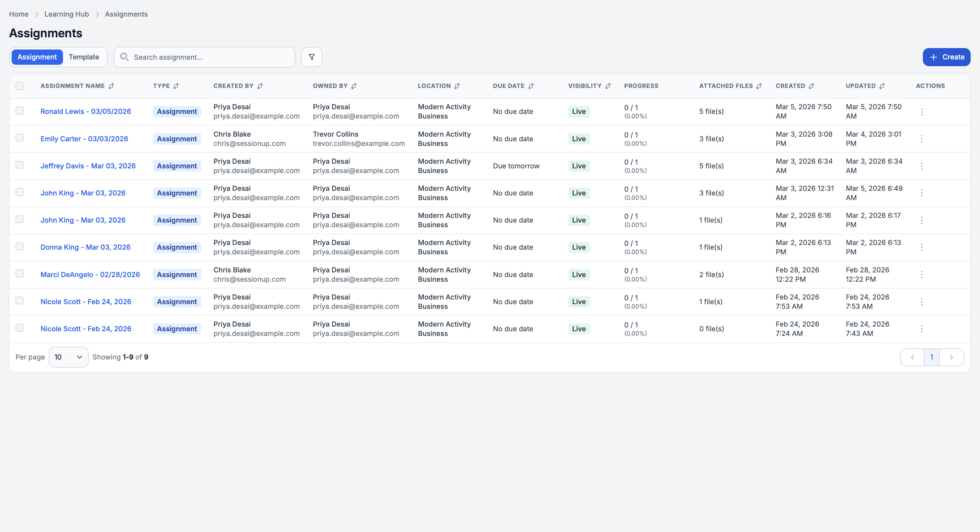The image size is (980, 532).
Task: Click previous page chevron
Action: (x=912, y=357)
